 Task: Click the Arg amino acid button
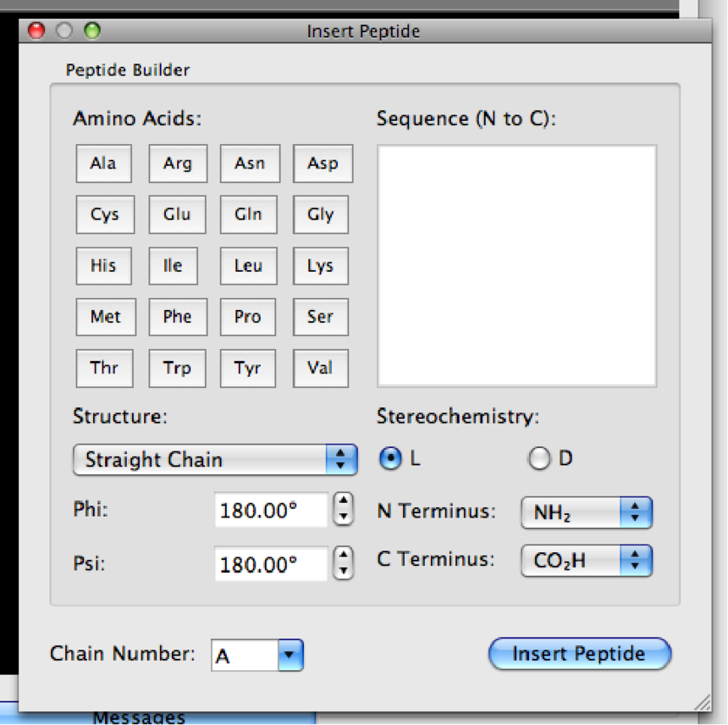pyautogui.click(x=177, y=163)
